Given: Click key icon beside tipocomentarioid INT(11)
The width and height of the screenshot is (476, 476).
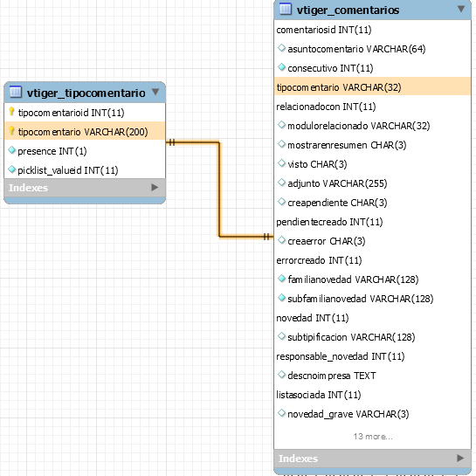Looking at the screenshot, I should click(x=11, y=112).
